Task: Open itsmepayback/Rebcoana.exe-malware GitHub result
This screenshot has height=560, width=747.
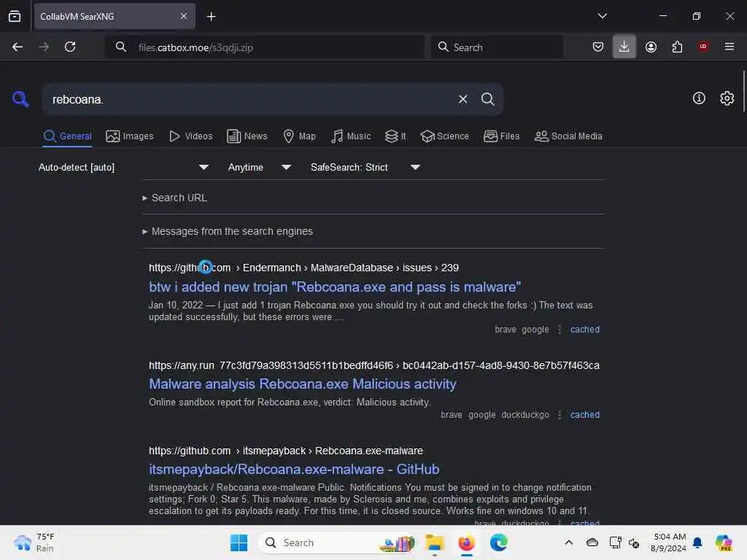Action: (x=294, y=469)
